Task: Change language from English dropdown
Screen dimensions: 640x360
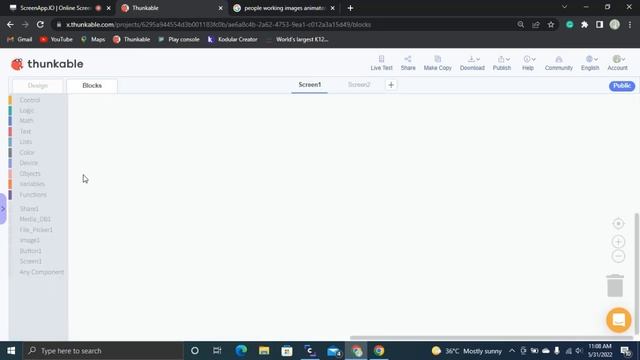Action: (x=590, y=63)
